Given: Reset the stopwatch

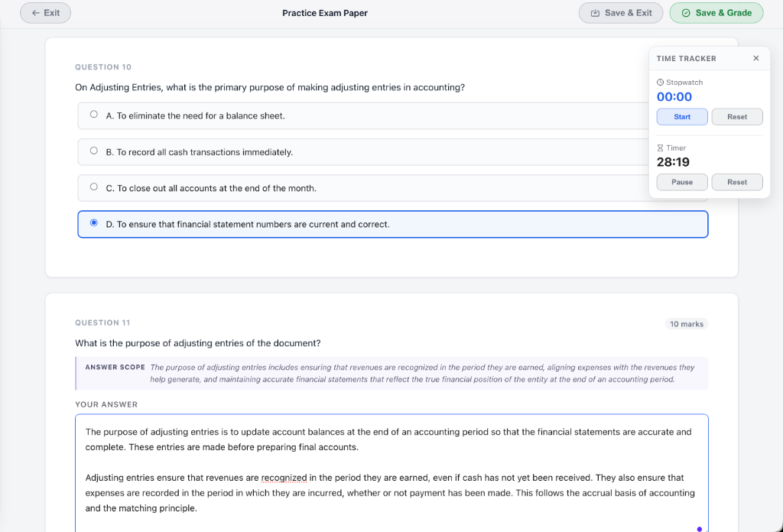Looking at the screenshot, I should pyautogui.click(x=737, y=117).
